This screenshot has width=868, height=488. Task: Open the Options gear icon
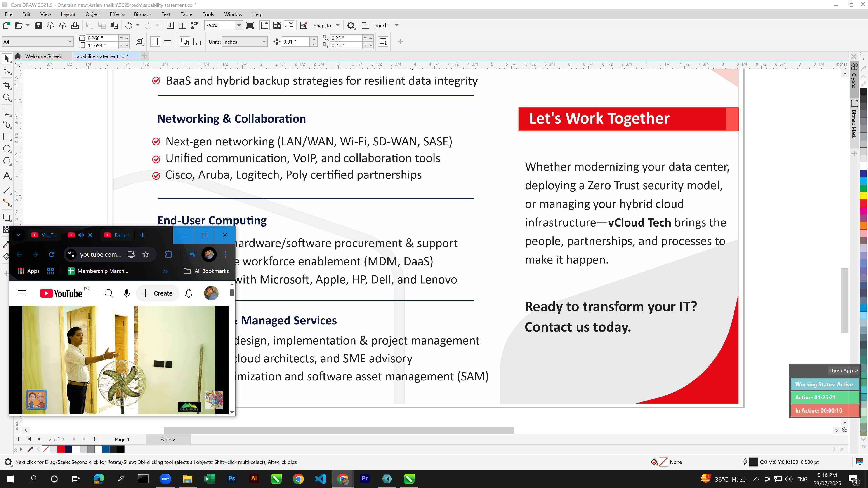351,25
